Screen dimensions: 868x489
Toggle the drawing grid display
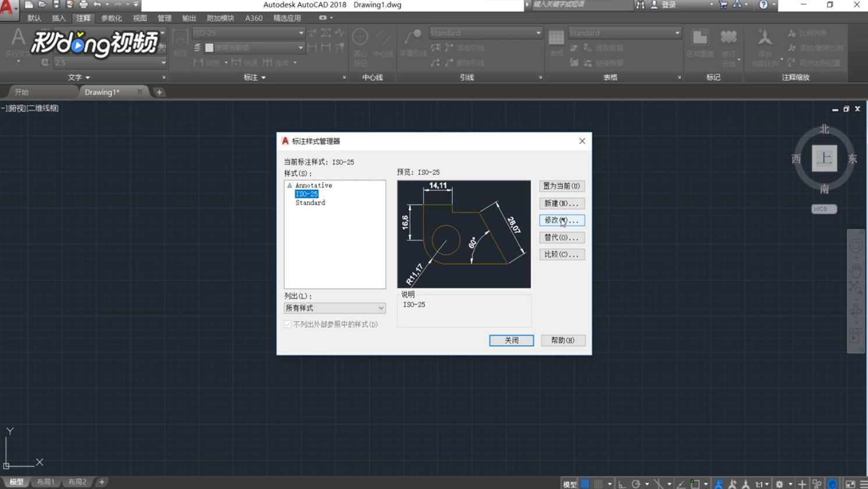[x=585, y=484]
